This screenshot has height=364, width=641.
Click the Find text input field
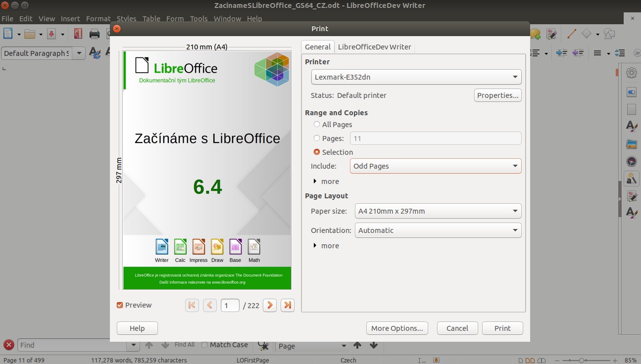(72, 345)
